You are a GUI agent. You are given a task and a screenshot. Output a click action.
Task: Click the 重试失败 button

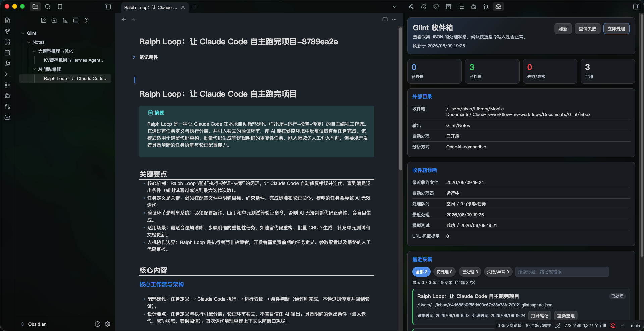(587, 29)
